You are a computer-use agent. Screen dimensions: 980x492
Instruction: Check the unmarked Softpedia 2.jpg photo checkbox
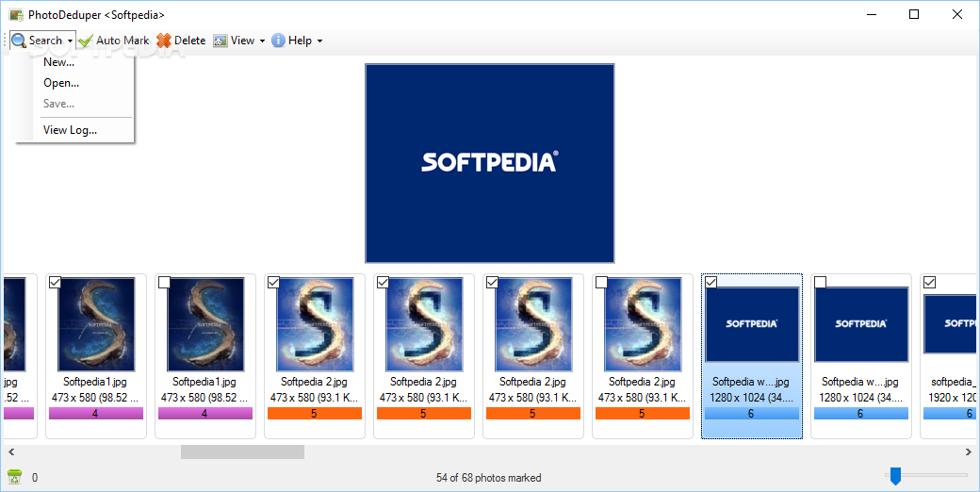click(x=601, y=283)
